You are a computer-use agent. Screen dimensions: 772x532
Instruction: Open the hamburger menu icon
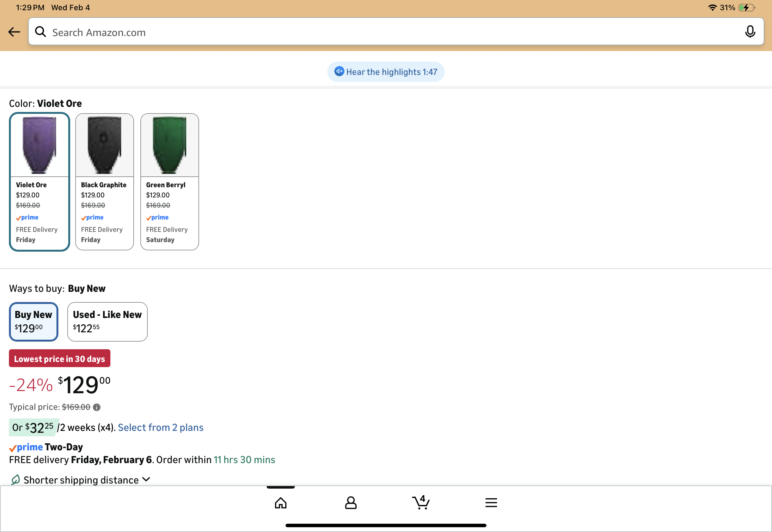tap(491, 503)
